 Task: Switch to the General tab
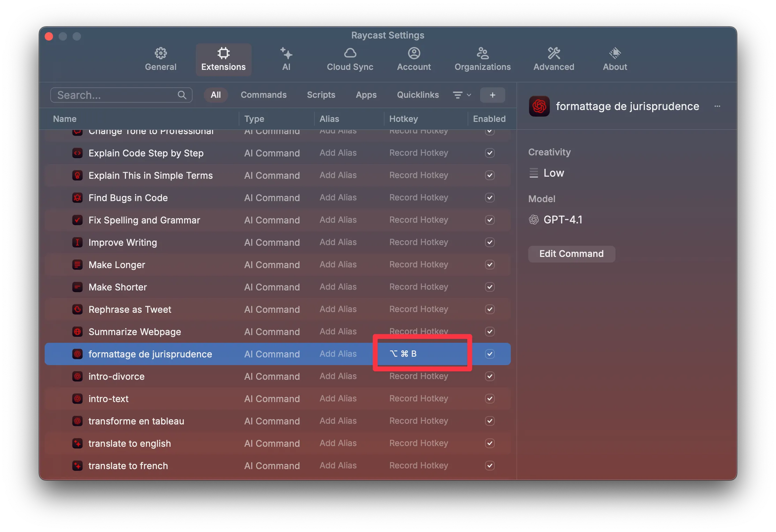(161, 59)
